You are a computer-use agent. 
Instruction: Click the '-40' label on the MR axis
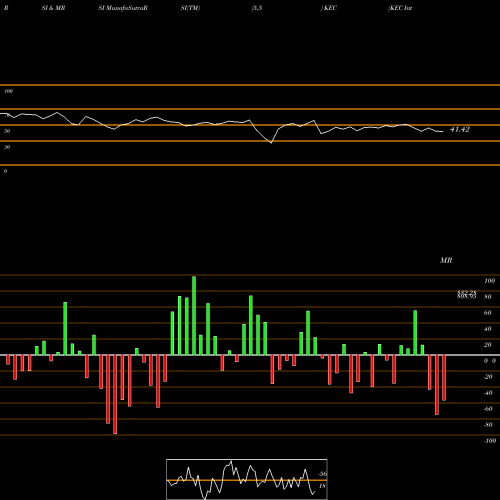click(x=488, y=393)
